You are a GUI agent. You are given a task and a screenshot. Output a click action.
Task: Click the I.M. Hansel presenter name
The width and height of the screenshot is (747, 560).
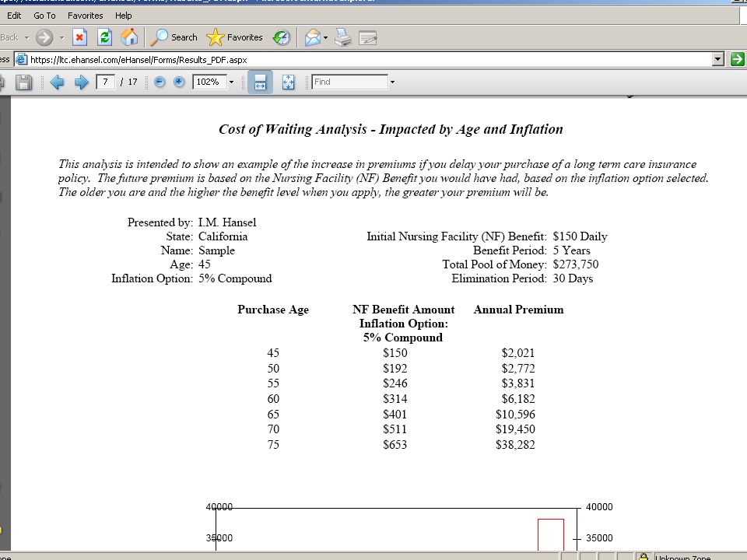227,222
